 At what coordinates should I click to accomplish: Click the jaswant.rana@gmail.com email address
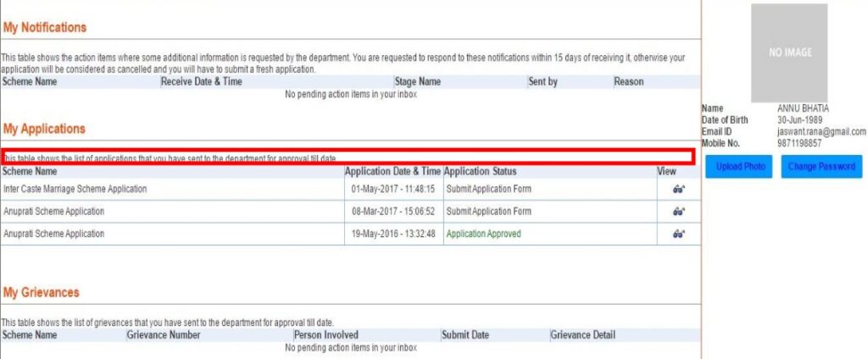point(821,132)
